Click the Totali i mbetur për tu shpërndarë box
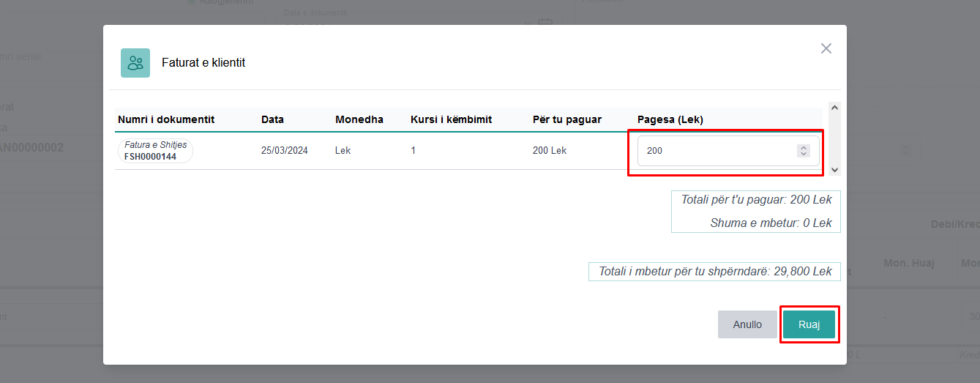The image size is (980, 383). coord(715,271)
